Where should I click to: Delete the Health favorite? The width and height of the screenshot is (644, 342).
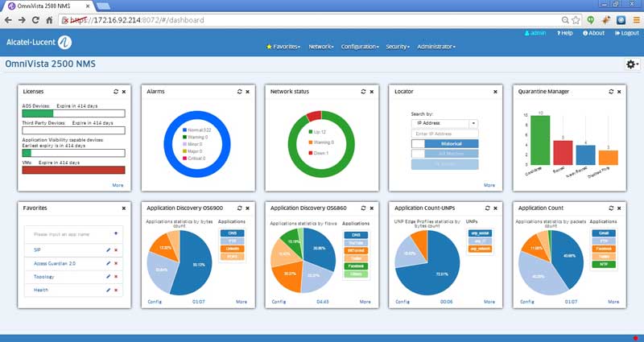(116, 290)
